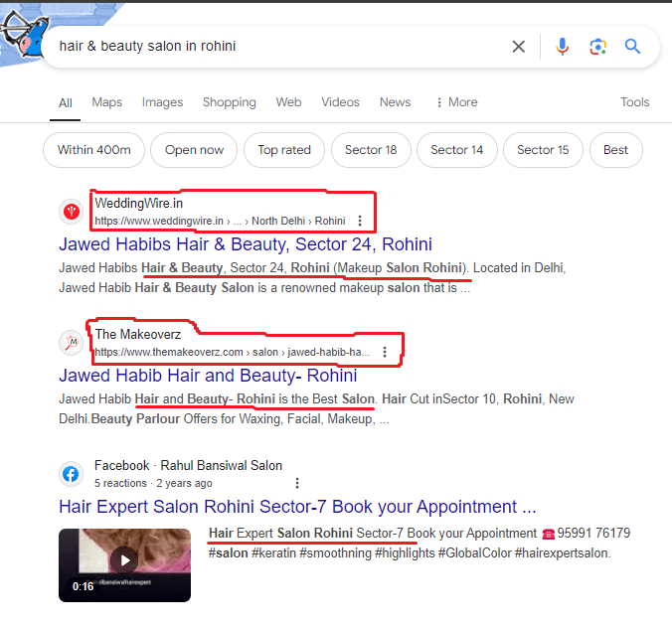Open options menu for Facebook result
Viewport: 672px width, 628px height.
(x=297, y=483)
